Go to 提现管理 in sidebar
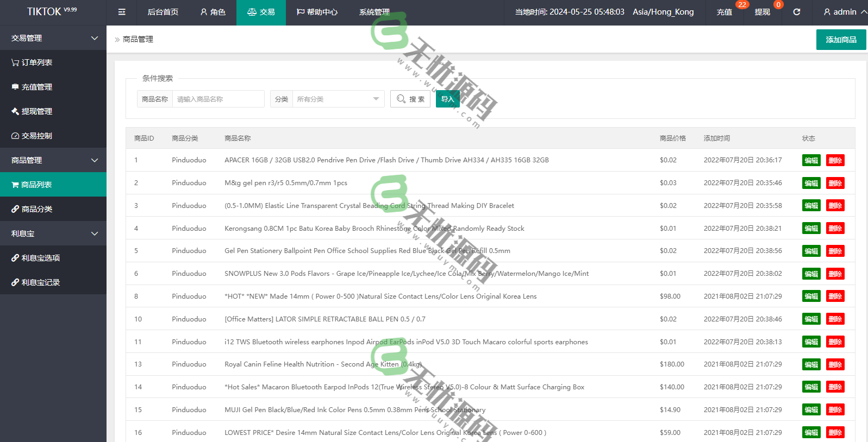 (36, 111)
